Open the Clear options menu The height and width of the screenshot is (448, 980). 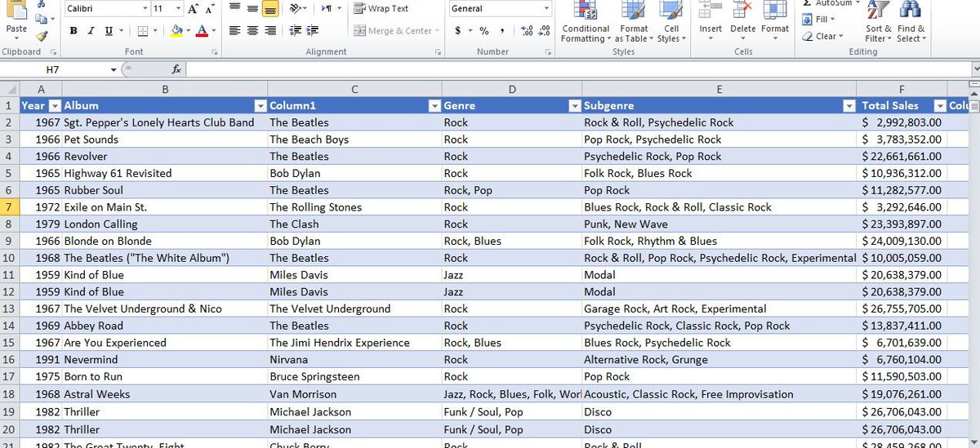click(x=822, y=36)
